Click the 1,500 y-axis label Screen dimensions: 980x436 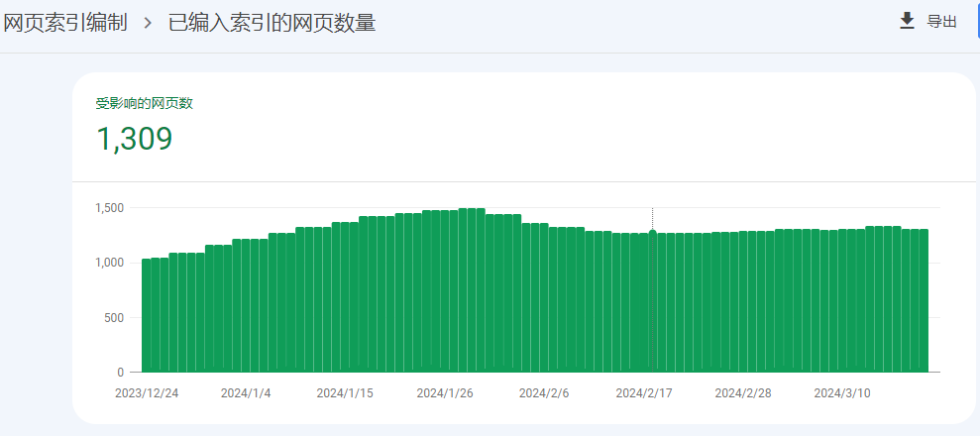pos(110,207)
